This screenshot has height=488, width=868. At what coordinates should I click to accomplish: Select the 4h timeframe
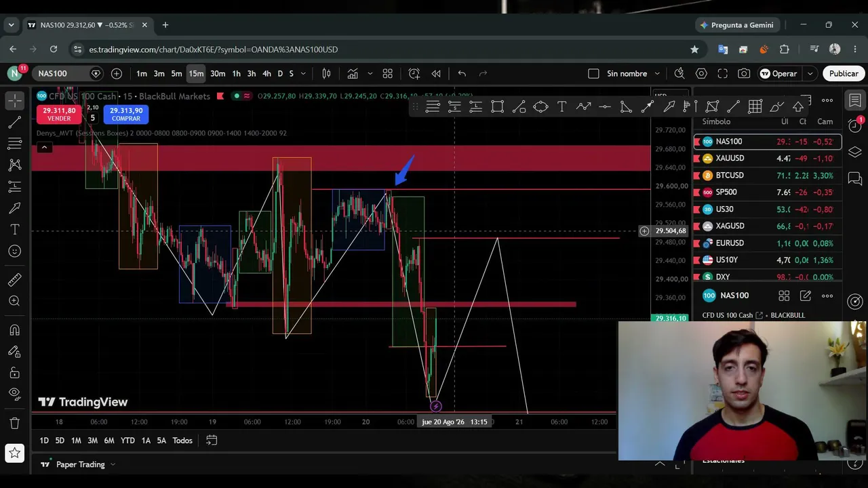click(267, 73)
